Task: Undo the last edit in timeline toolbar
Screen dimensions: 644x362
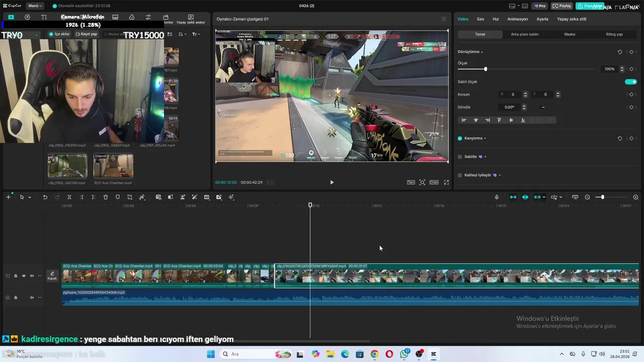Action: coord(45,197)
